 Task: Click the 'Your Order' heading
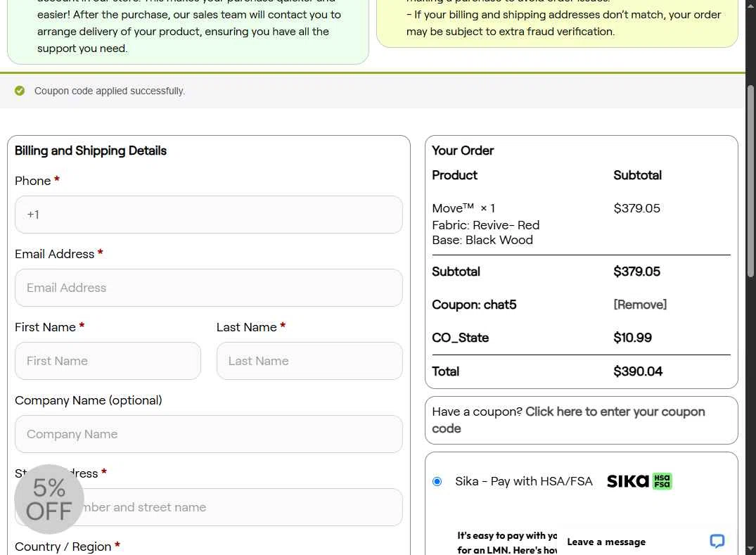463,151
